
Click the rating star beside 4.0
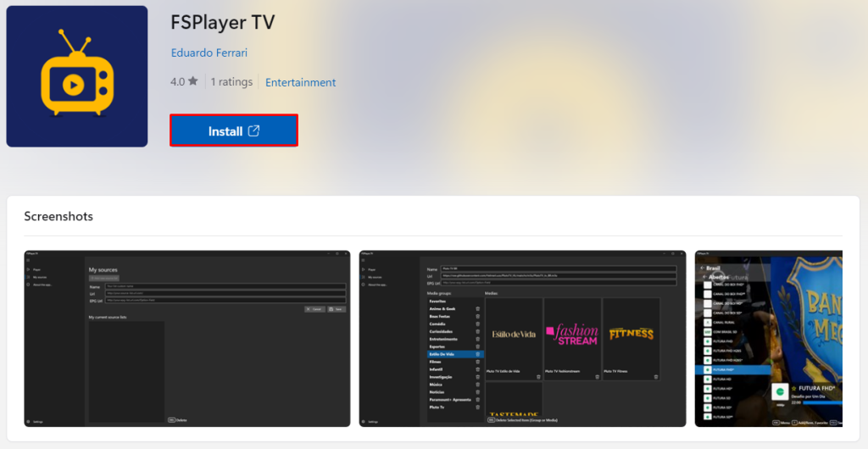[193, 82]
